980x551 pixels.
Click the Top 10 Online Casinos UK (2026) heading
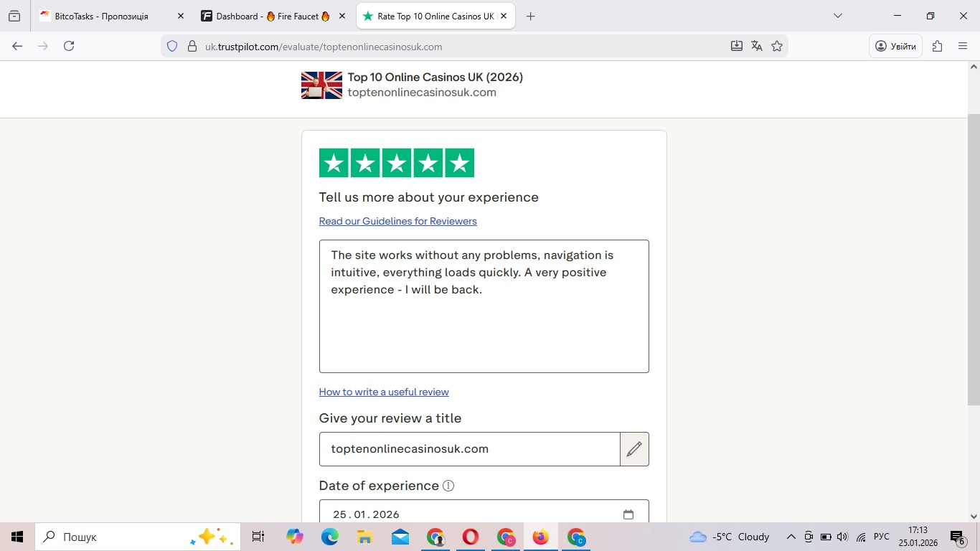click(x=435, y=77)
